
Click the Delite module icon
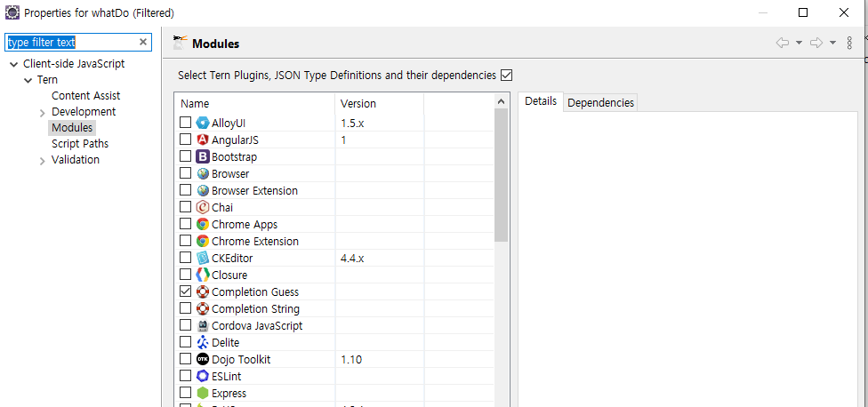[203, 342]
